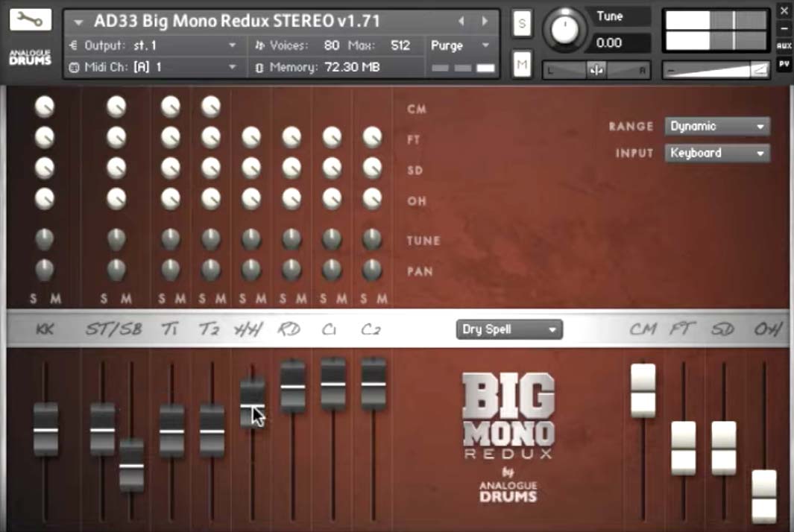Click the RD ride volume fader
Viewport: 794px width, 532px height.
[x=293, y=386]
